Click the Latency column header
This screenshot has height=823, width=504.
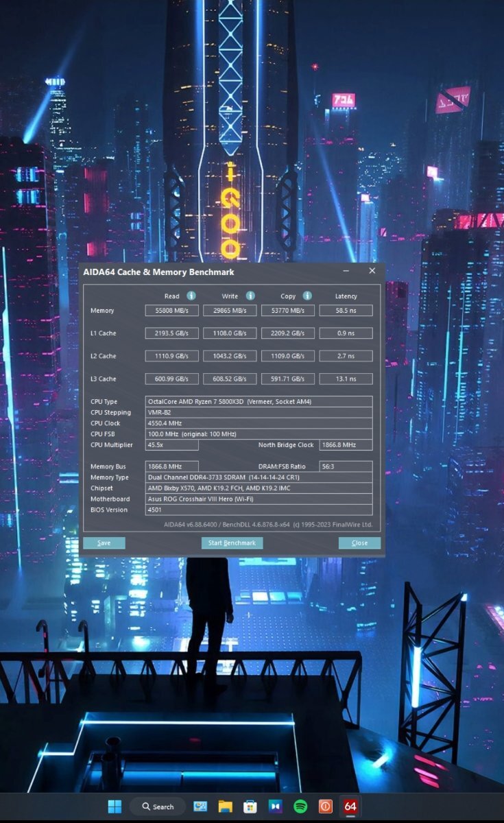point(346,296)
